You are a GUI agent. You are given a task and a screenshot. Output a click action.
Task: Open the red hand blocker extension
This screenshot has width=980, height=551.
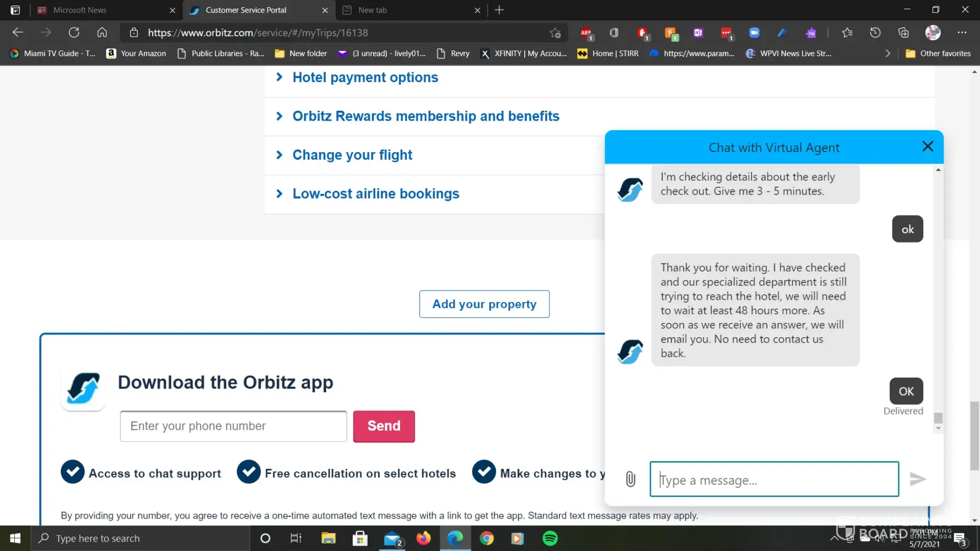tap(643, 33)
